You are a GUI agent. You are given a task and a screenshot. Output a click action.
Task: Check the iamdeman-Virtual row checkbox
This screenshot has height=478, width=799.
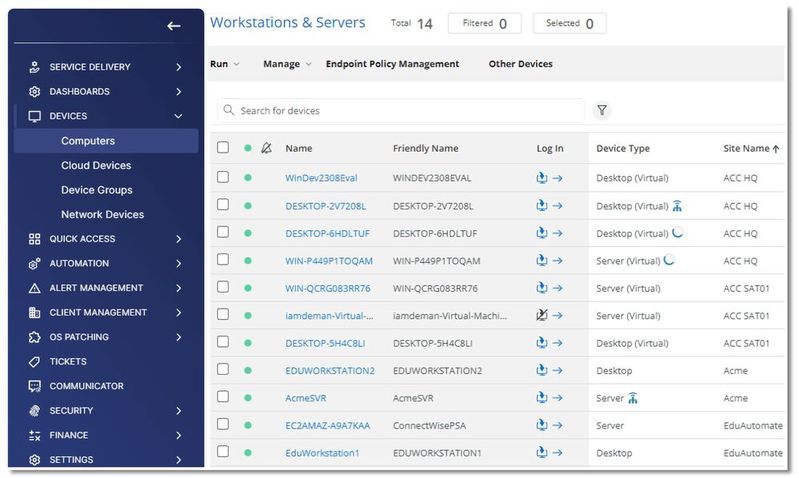(x=223, y=314)
